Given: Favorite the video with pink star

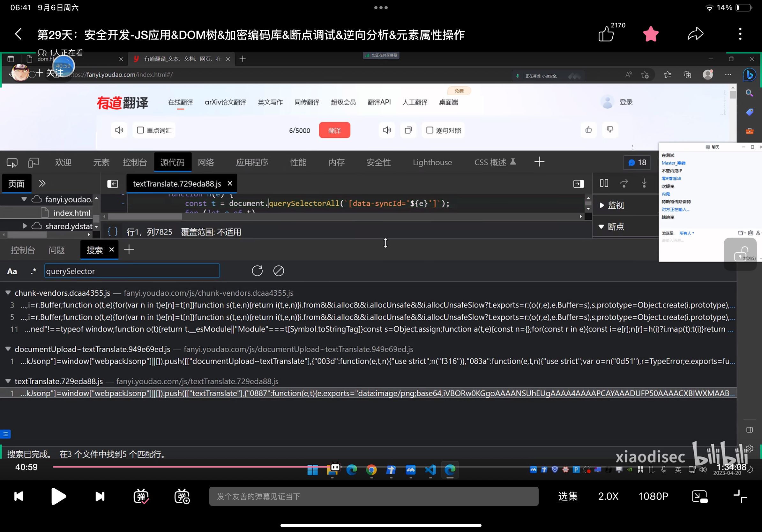Looking at the screenshot, I should click(651, 34).
